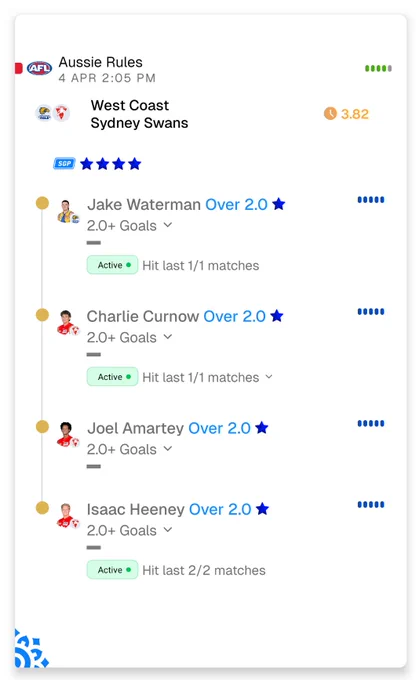Click the 3.82 odds value
This screenshot has width=419, height=680.
pos(355,114)
